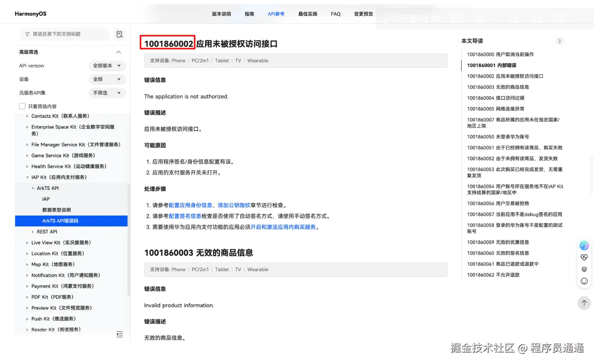
Task: Select the 数据类型说明 tree item
Action: tap(56, 210)
